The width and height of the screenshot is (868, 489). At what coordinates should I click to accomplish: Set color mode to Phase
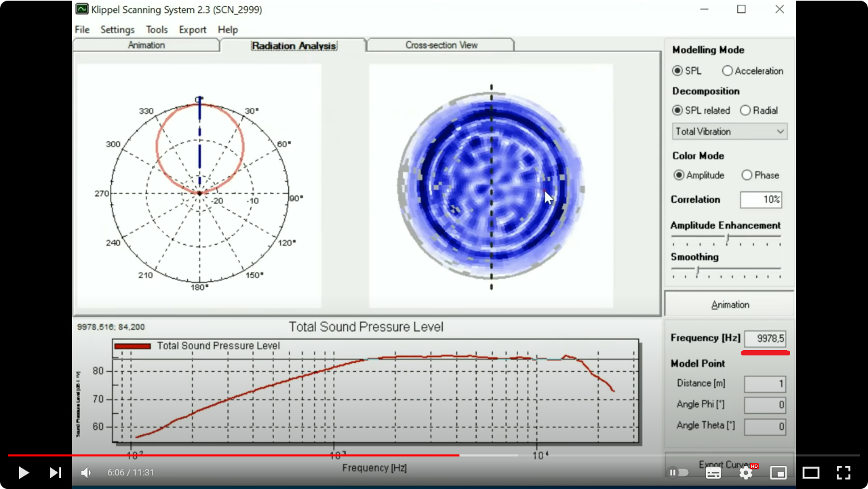760,175
